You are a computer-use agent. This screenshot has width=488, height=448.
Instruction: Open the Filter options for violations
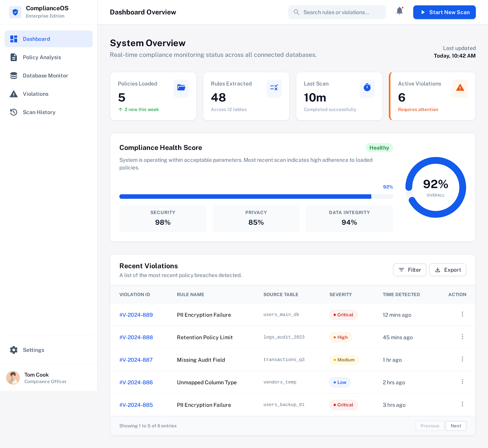tap(409, 270)
